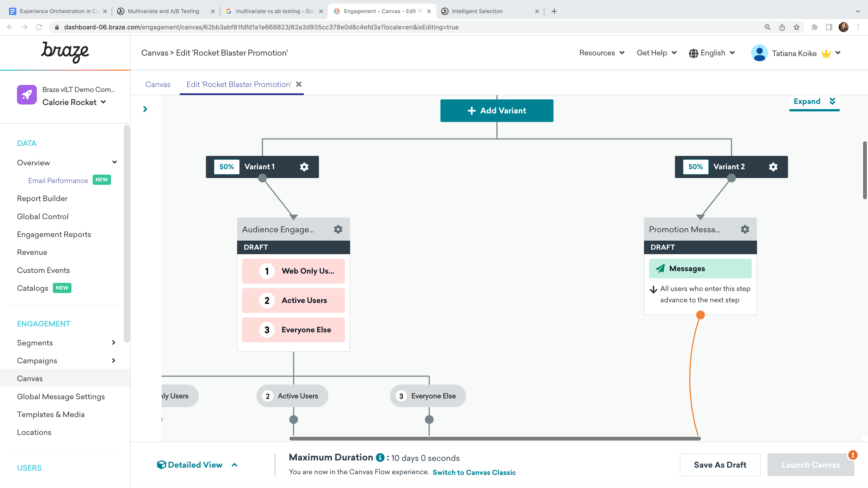The image size is (868, 488).
Task: Select the Web Only Users audience group
Action: click(293, 271)
